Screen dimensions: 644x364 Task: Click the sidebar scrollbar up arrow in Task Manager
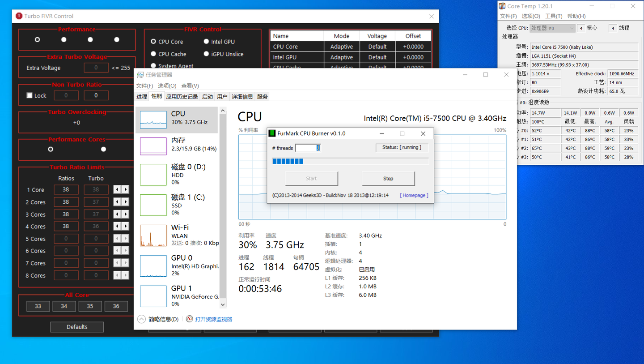pos(223,111)
